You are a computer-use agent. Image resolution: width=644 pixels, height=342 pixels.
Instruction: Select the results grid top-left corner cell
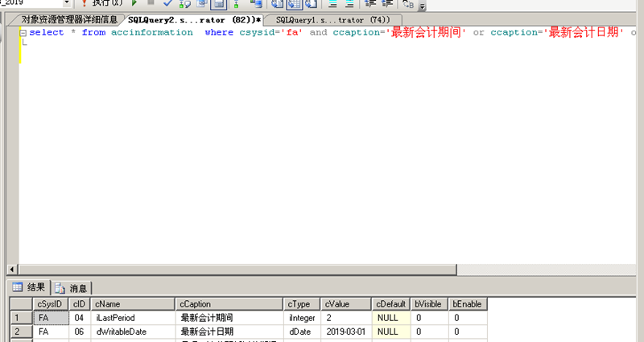[22, 304]
